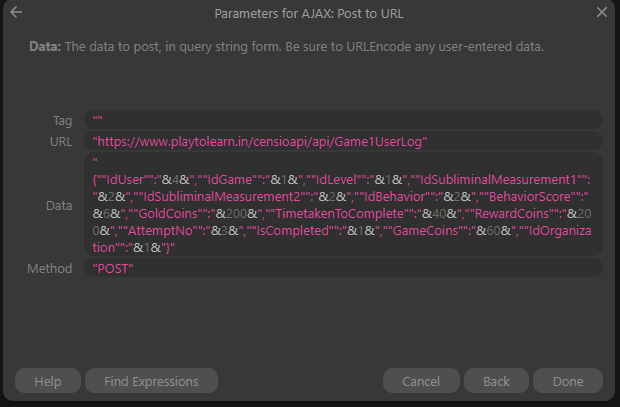Image resolution: width=620 pixels, height=407 pixels.
Task: Select the Data parameter label
Action: tap(59, 205)
